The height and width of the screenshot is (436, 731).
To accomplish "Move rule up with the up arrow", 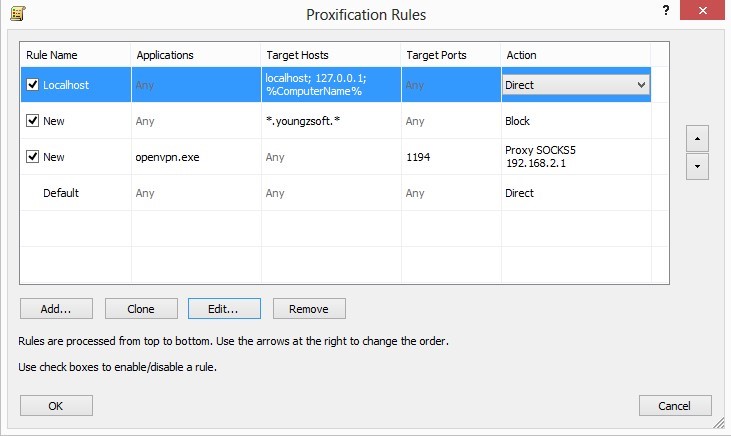I will (696, 138).
